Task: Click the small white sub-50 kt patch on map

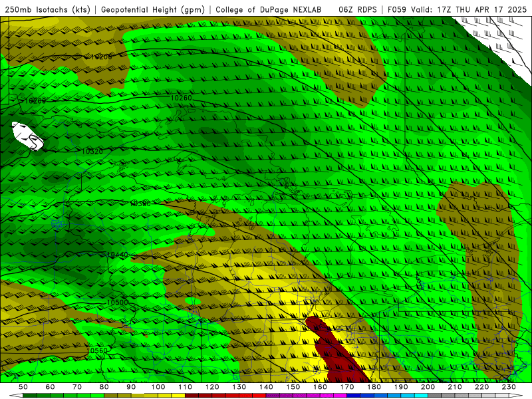Action: [x=27, y=136]
